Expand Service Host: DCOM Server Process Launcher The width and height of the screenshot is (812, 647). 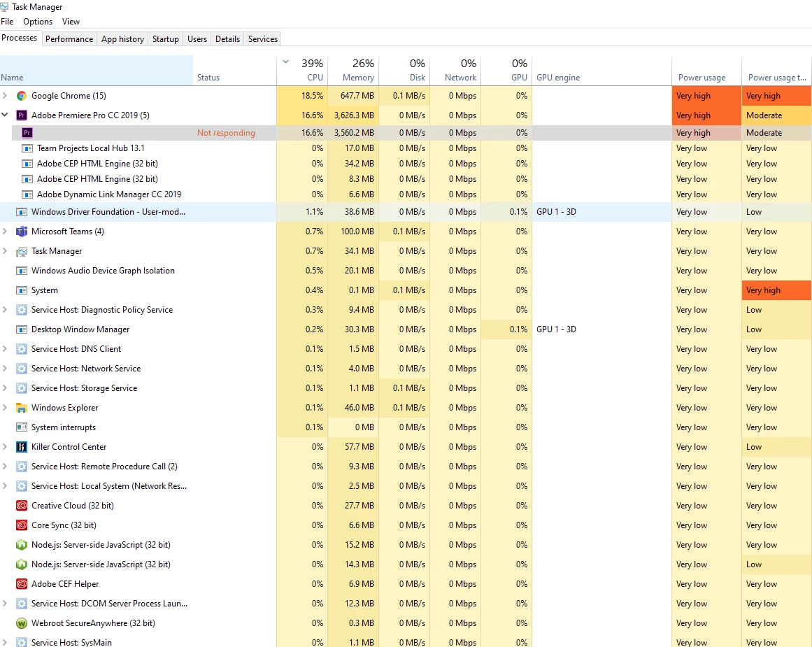(x=5, y=604)
